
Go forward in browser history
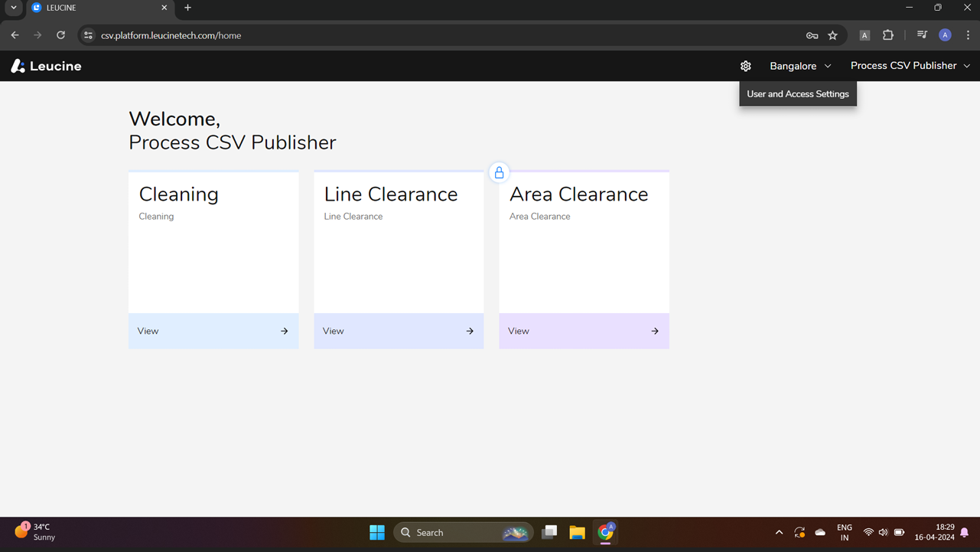click(x=37, y=35)
